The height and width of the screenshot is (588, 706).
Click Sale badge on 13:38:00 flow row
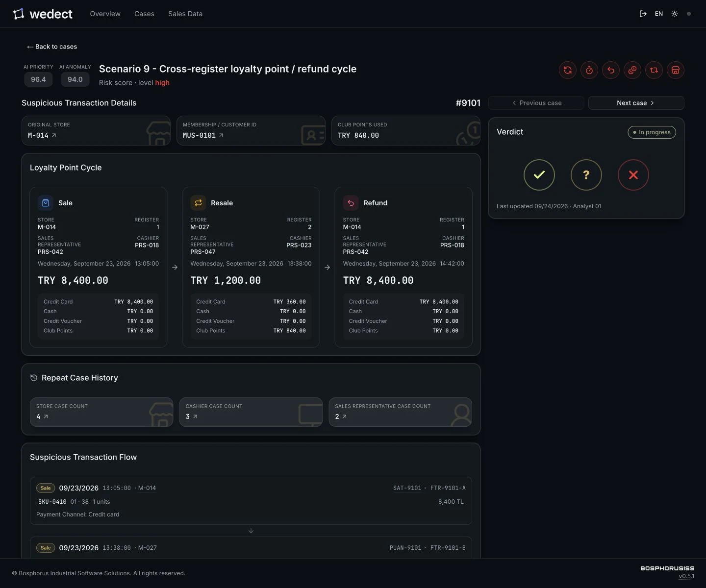[x=46, y=548]
